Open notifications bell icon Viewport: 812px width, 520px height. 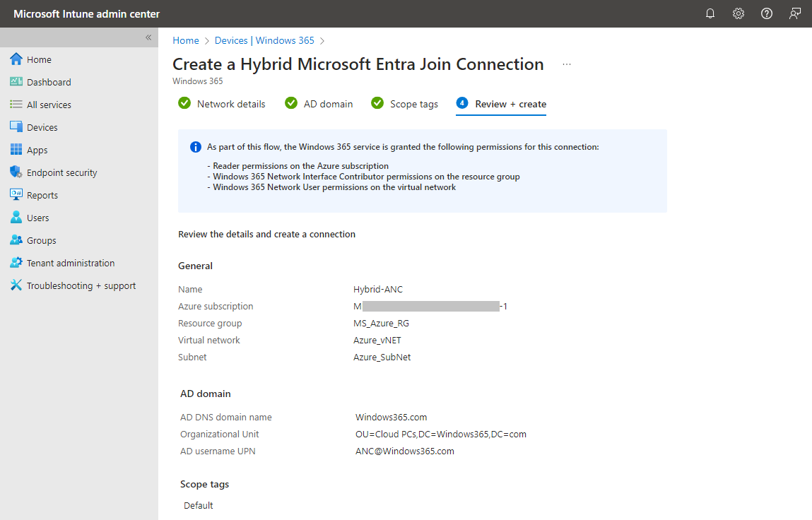pos(710,13)
